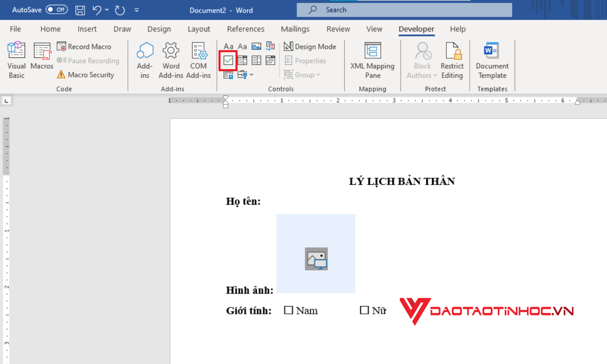Viewport: 607px width, 364px height.
Task: Click inside the Search box
Action: click(405, 9)
